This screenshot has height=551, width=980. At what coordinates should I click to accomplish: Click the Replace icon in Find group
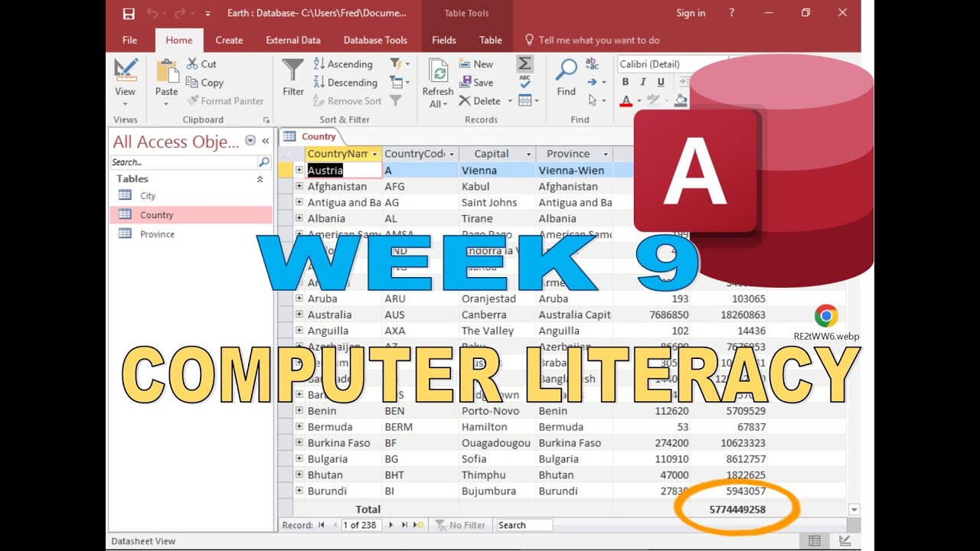[592, 64]
